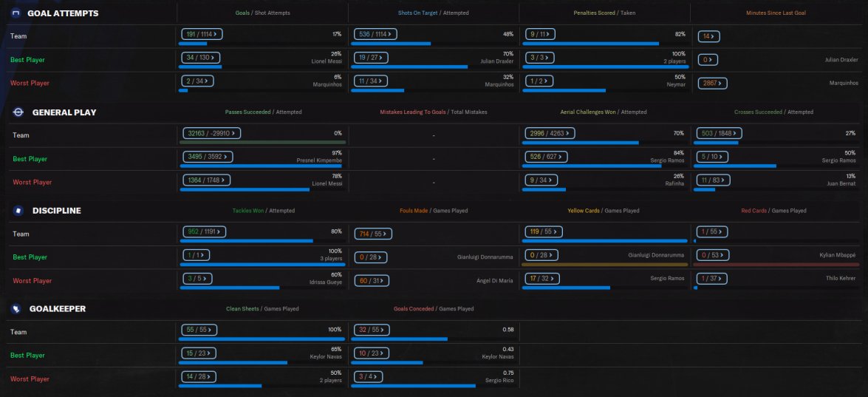Open Presnel Kimpembe passes 3495 / 3592
The height and width of the screenshot is (397, 868).
208,157
